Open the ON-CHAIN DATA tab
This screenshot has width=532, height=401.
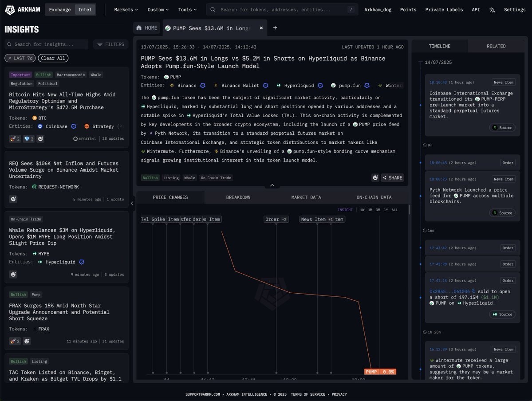(x=374, y=197)
